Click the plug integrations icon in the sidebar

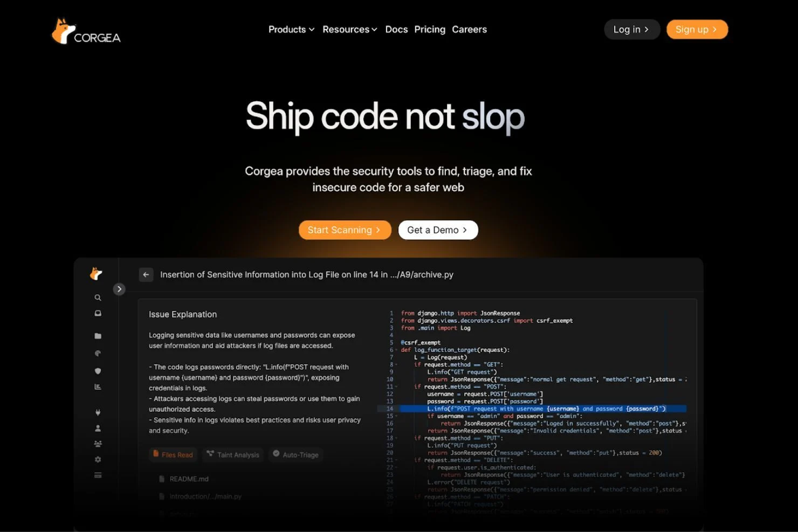coord(98,412)
